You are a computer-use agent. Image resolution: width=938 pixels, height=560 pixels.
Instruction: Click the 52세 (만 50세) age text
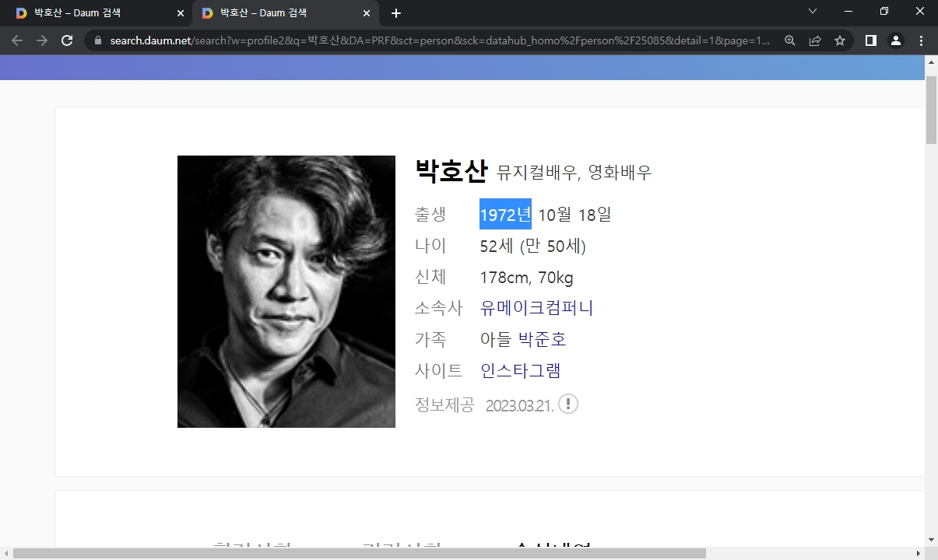click(x=533, y=247)
